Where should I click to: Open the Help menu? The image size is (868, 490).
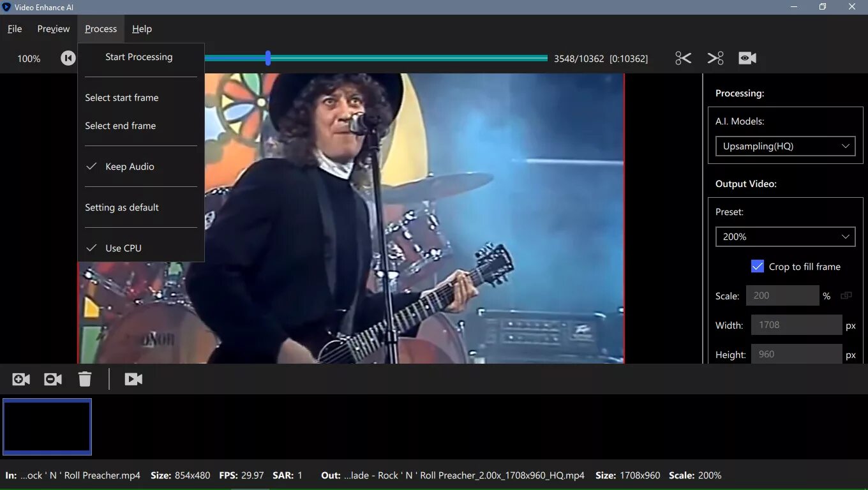point(142,29)
